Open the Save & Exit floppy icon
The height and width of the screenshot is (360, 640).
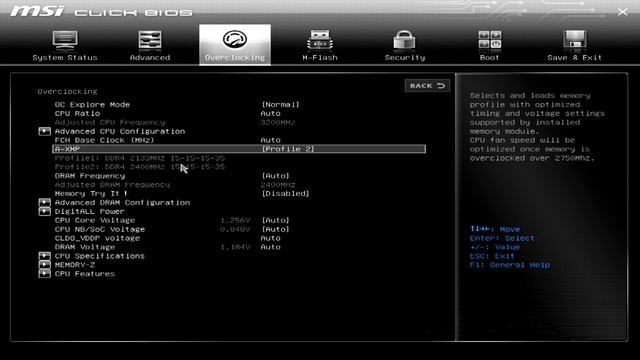click(x=574, y=40)
